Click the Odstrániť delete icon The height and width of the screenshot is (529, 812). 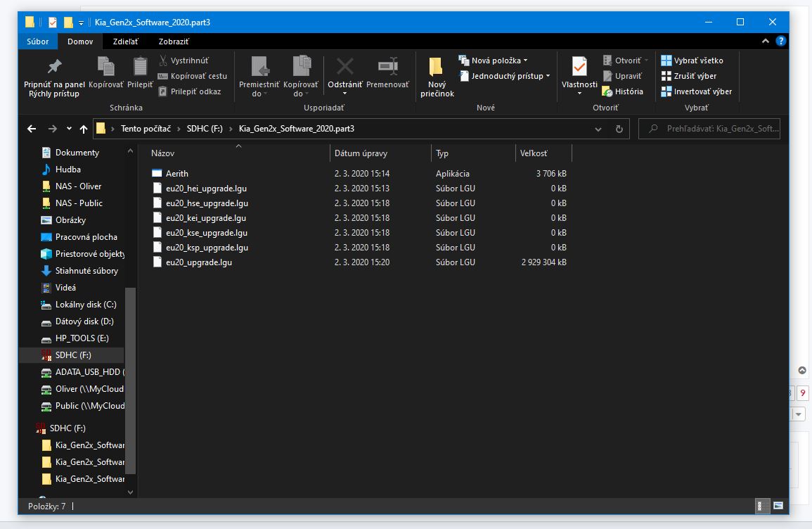point(345,66)
